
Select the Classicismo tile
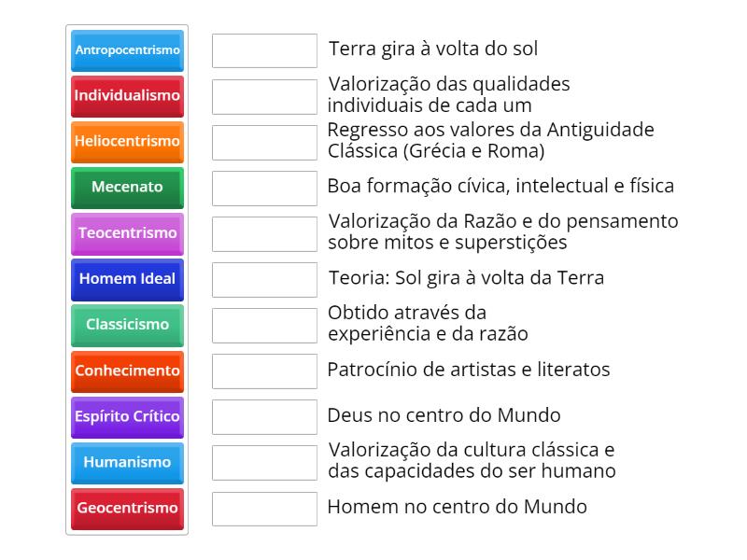[x=127, y=325]
